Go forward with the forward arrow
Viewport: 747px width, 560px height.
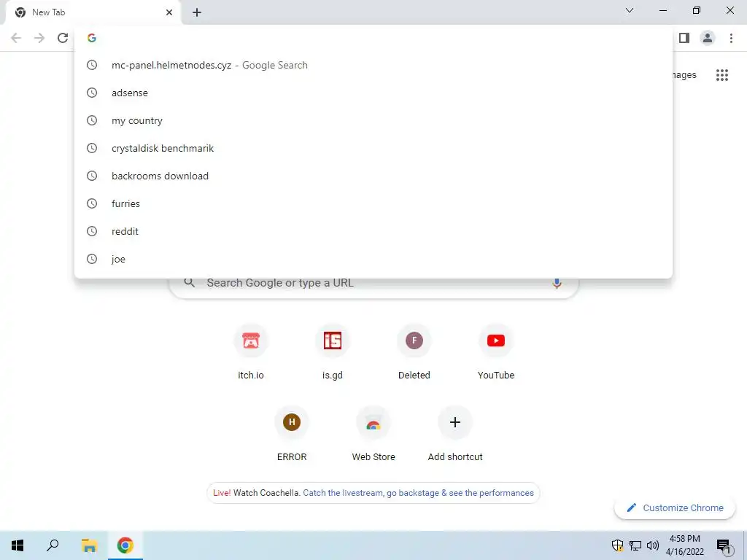39,38
